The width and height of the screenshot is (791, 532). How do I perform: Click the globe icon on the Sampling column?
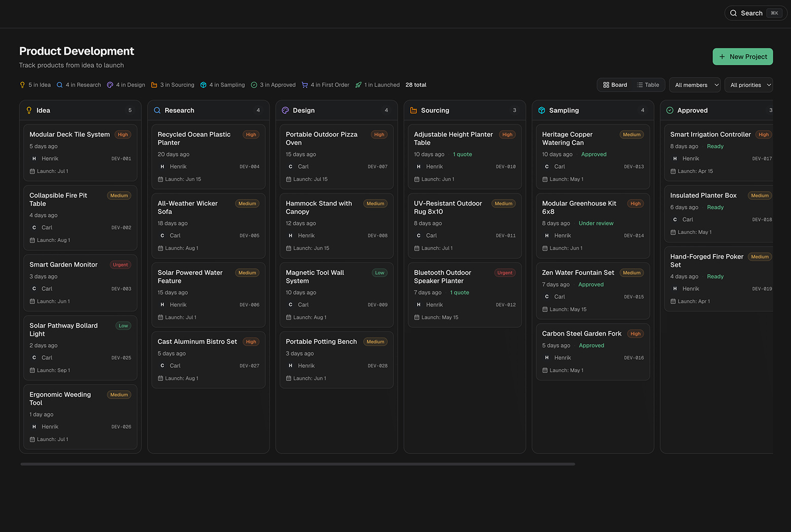pos(542,110)
